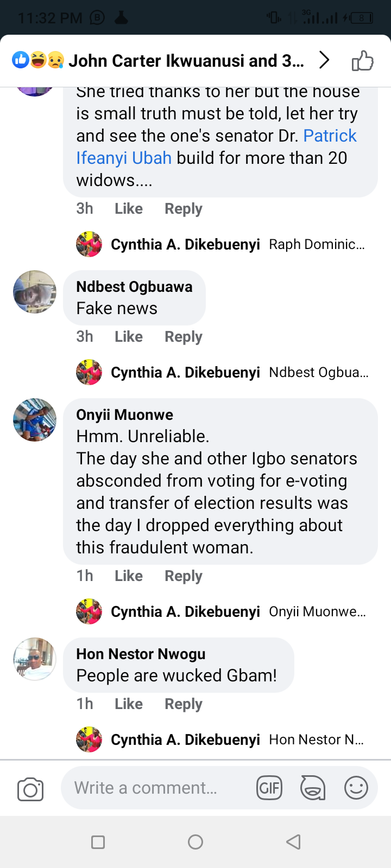Expand reactions list with chevron arrow
The image size is (391, 868).
click(324, 60)
